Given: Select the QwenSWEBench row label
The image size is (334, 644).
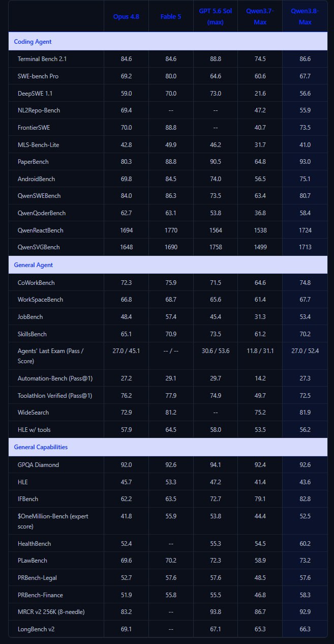Looking at the screenshot, I should [39, 196].
